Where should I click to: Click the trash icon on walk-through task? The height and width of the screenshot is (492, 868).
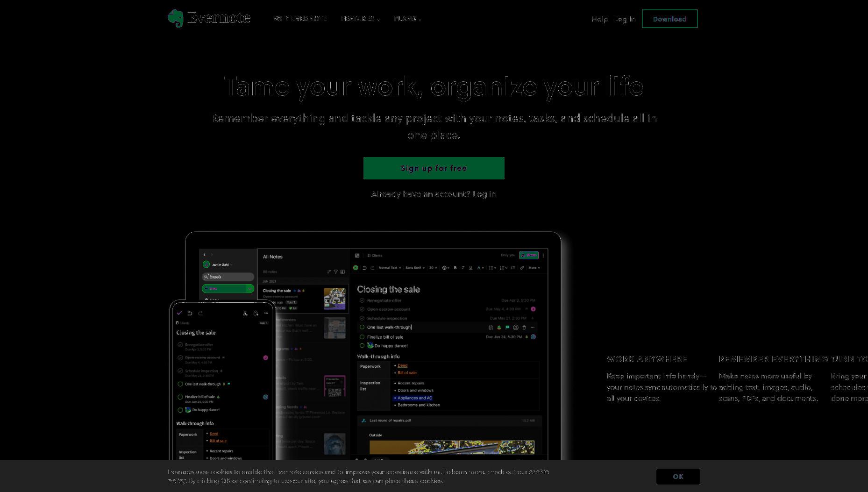coord(524,328)
